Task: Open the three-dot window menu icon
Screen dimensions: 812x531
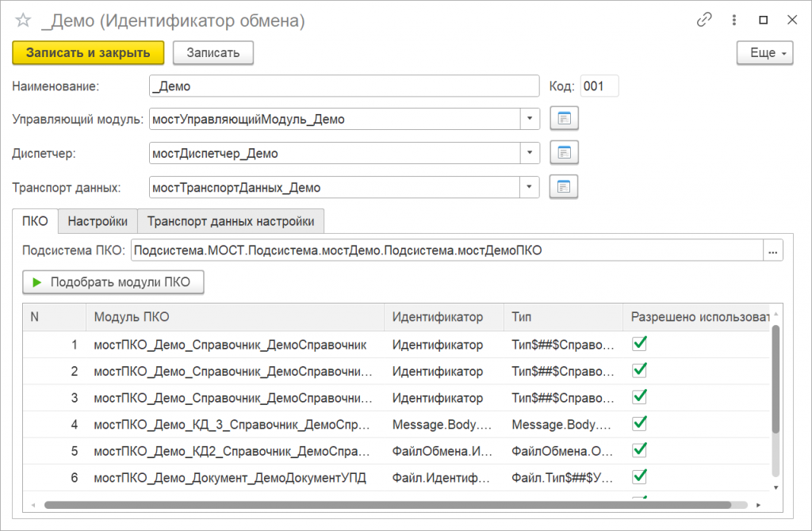Action: tap(735, 21)
